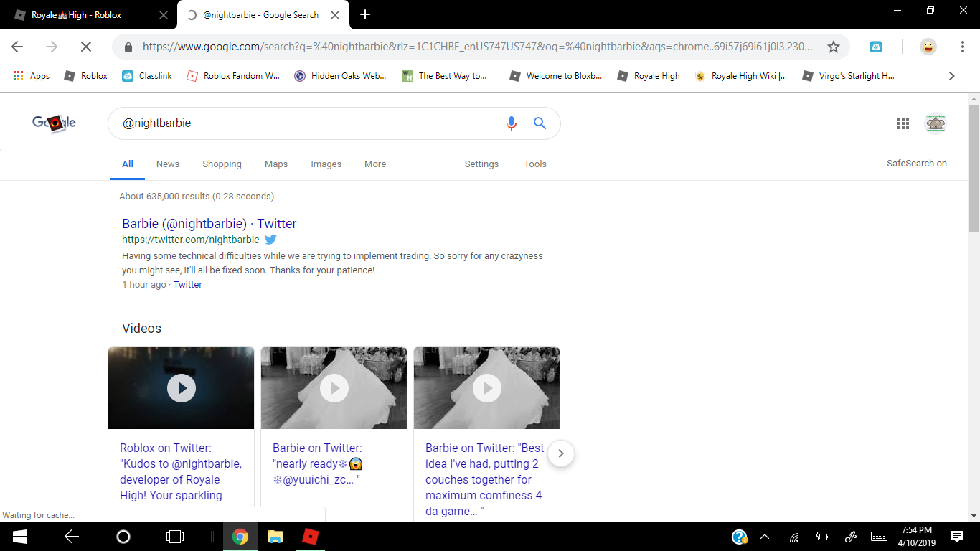Screen dimensions: 980x551
Task: Click the page vertical scrollbar
Action: (974, 169)
